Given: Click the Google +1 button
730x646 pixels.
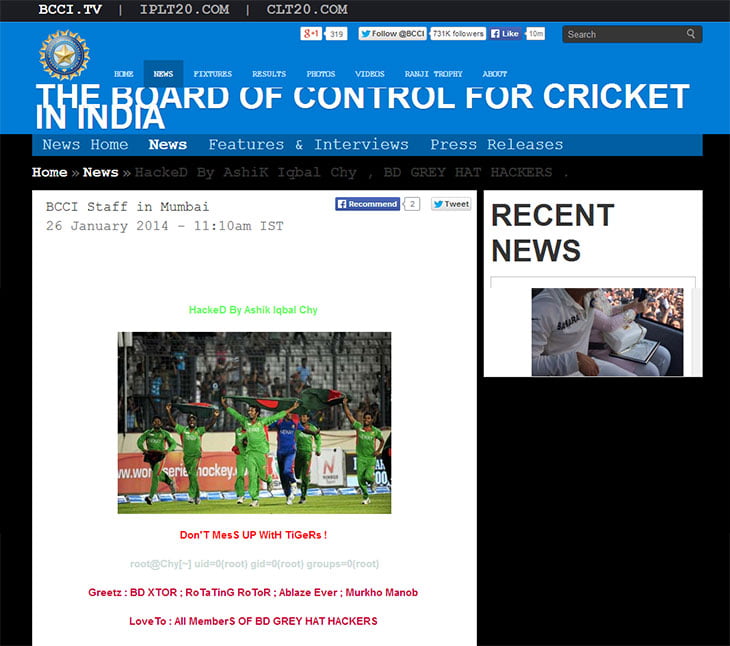Looking at the screenshot, I should 311,34.
